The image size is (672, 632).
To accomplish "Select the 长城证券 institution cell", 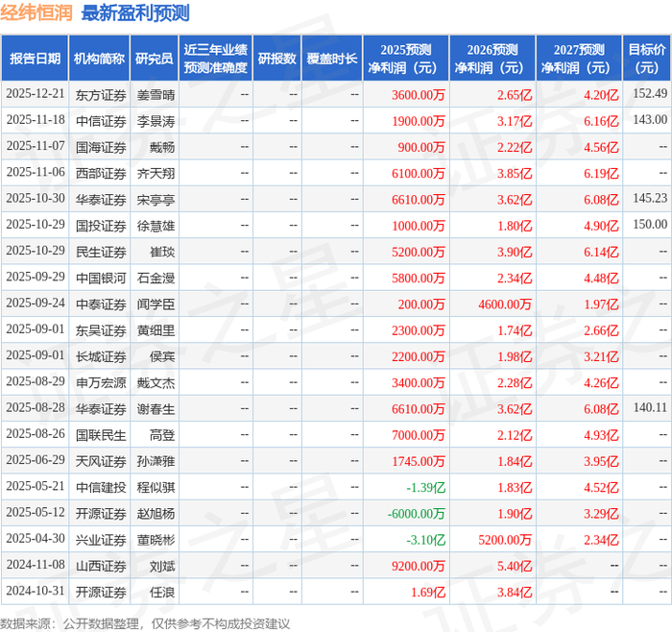I will pos(101,356).
